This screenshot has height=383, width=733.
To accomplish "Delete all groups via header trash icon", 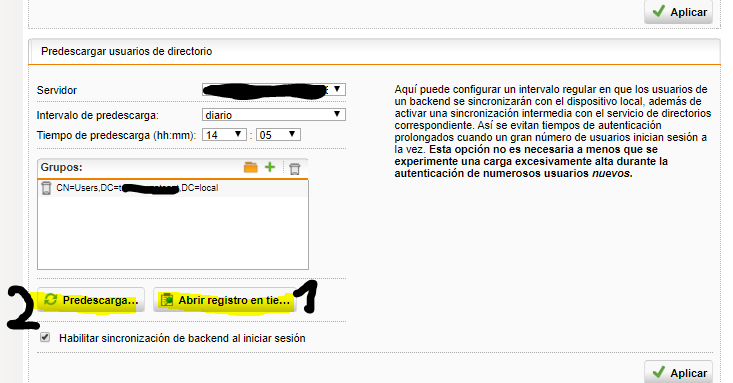I will [295, 168].
